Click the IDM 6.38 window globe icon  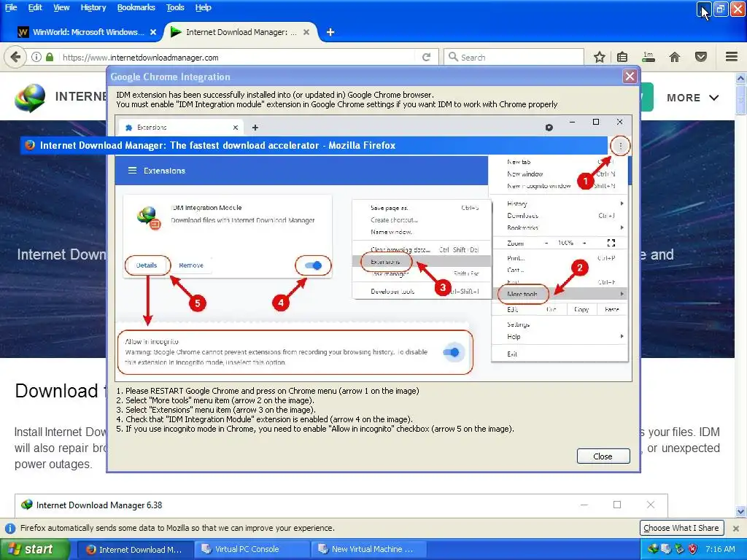pyautogui.click(x=27, y=505)
